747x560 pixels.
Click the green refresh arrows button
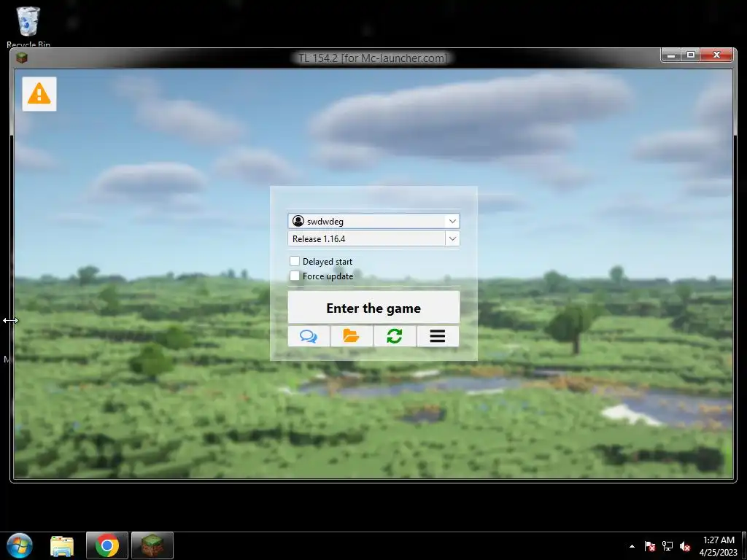[x=395, y=336]
